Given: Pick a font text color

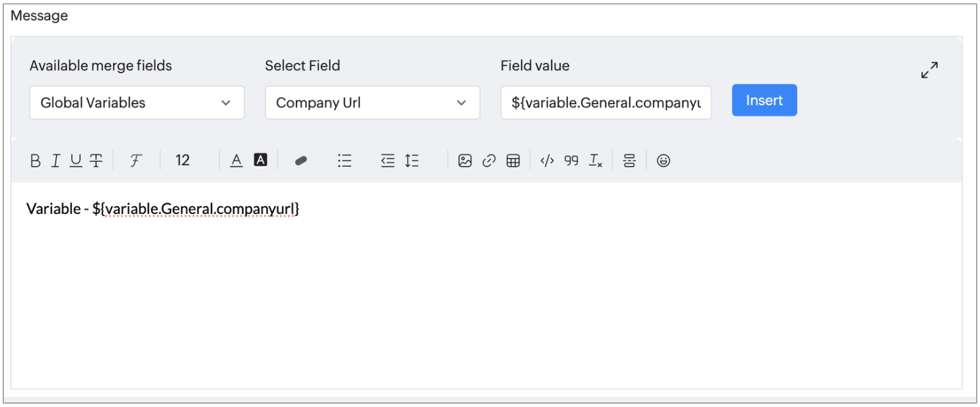Looking at the screenshot, I should click(x=236, y=161).
